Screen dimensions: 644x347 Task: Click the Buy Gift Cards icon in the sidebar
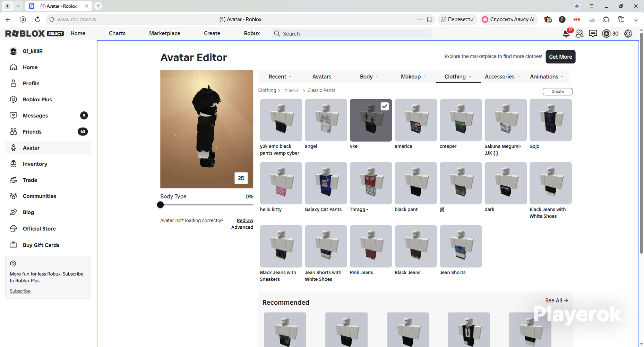point(14,245)
